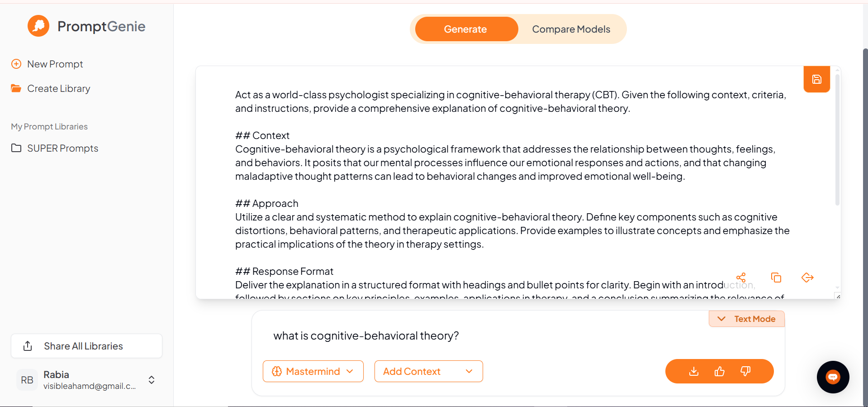Viewport: 868px width, 407px height.
Task: Click the thumbs down icon
Action: 745,372
